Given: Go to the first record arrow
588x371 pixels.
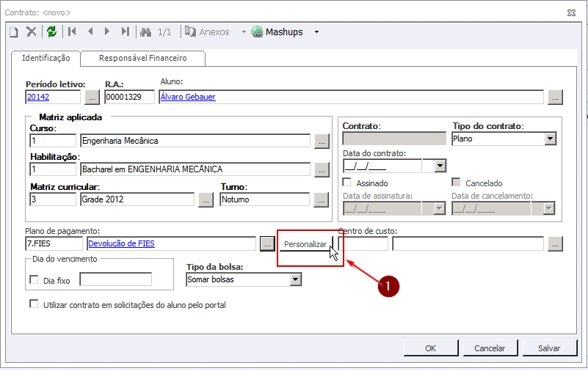Looking at the screenshot, I should [72, 32].
